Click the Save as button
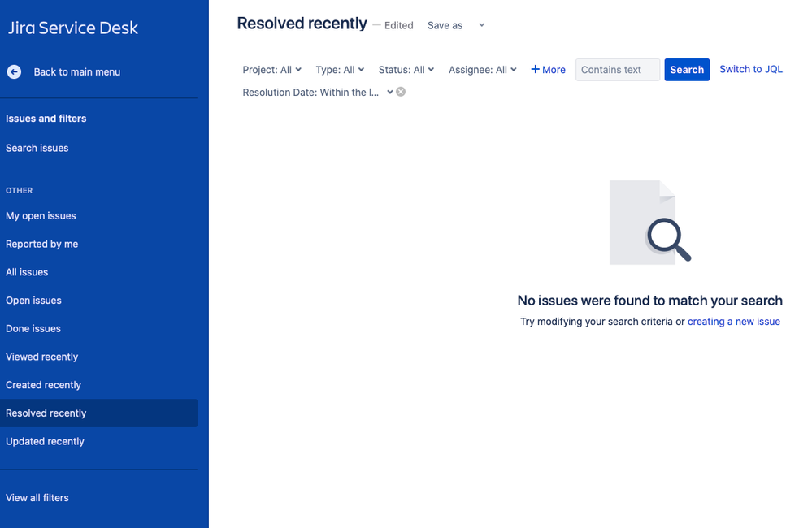812x528 pixels. [445, 25]
